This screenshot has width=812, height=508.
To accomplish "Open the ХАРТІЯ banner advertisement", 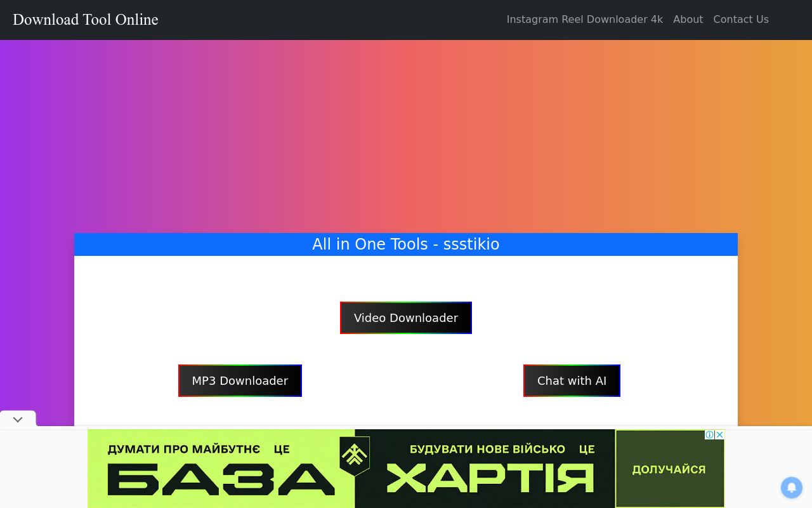I will pyautogui.click(x=490, y=478).
